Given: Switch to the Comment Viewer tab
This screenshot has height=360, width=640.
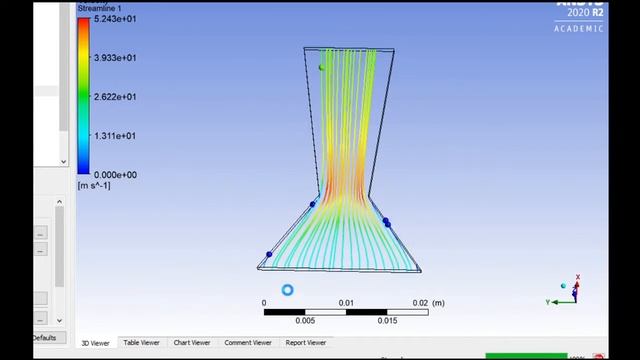Looking at the screenshot, I should (248, 342).
